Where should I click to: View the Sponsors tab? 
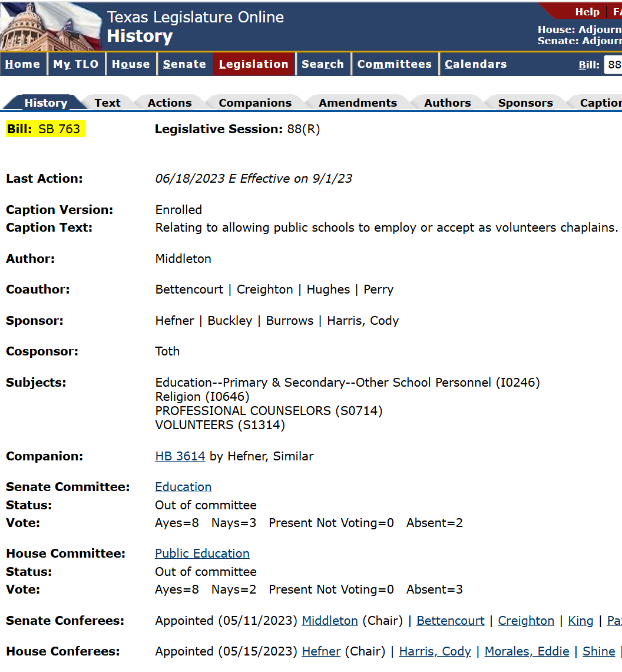525,103
